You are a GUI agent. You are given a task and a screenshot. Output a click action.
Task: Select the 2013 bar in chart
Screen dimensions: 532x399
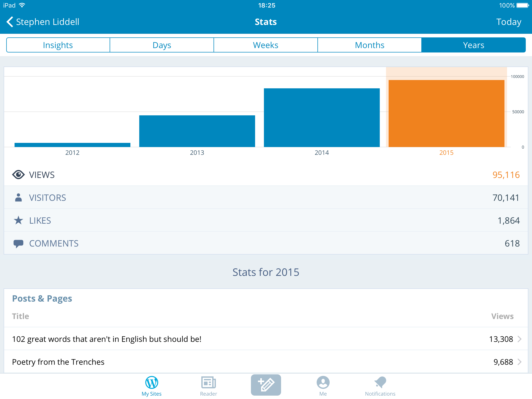click(x=197, y=131)
